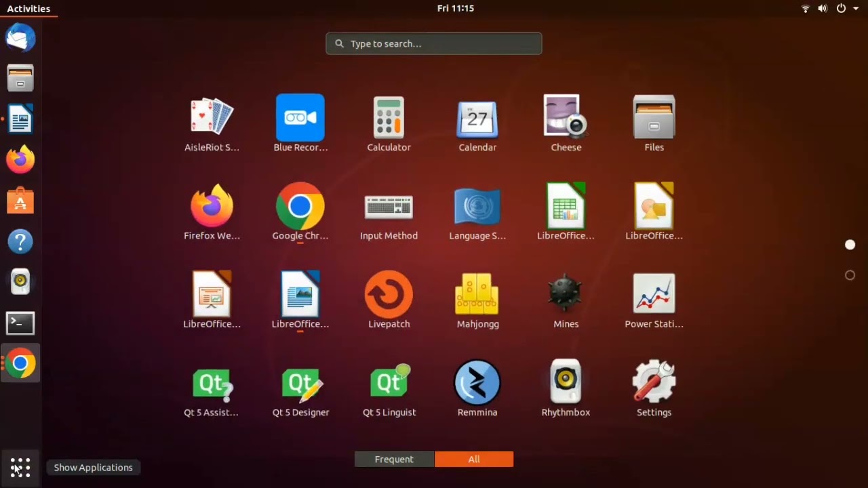Image resolution: width=868 pixels, height=488 pixels.
Task: Open Google Chrome from the app grid
Action: coord(300,211)
